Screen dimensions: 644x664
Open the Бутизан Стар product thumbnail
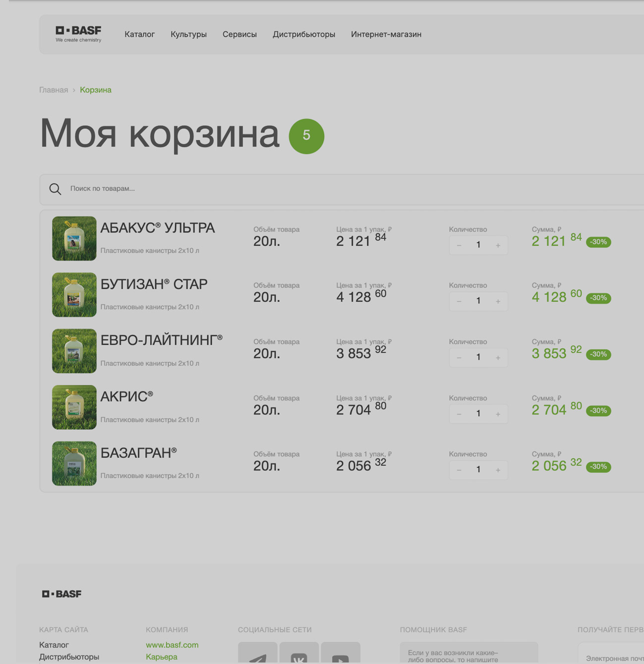[x=74, y=295]
